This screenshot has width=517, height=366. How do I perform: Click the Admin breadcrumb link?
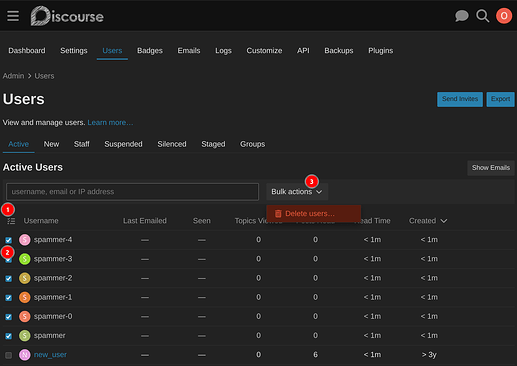click(x=13, y=76)
